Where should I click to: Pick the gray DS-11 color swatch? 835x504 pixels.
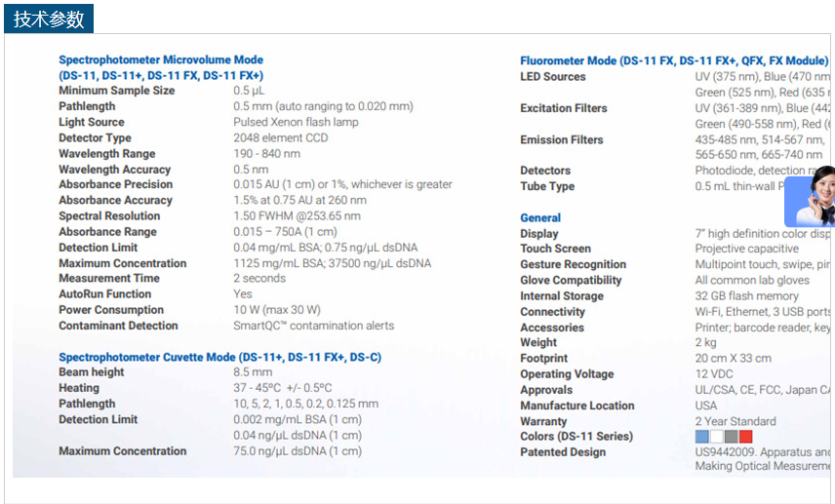(731, 437)
